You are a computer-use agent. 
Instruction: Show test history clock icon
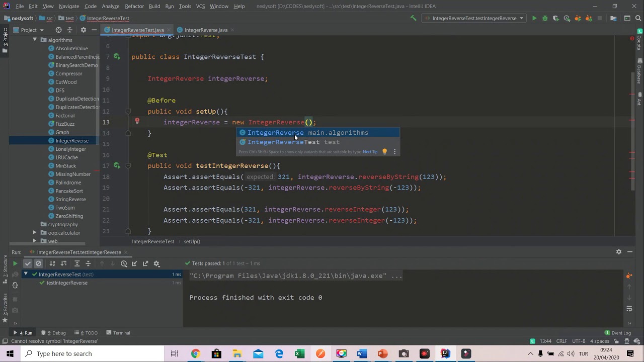(x=124, y=263)
